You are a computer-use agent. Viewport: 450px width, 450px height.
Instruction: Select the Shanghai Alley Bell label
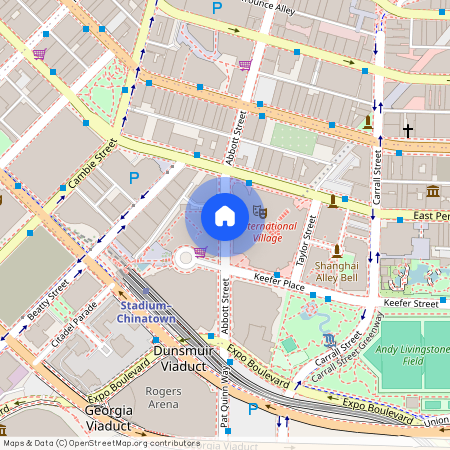click(337, 272)
